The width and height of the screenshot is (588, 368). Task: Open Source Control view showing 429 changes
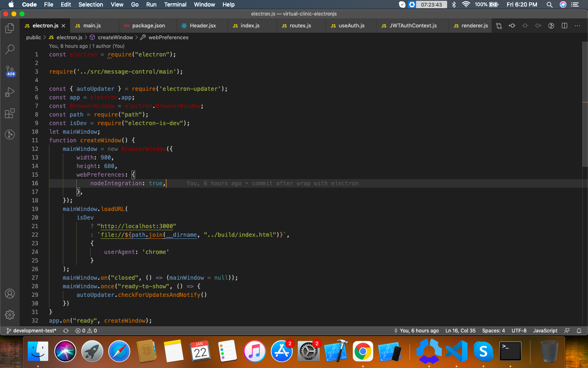tap(10, 71)
